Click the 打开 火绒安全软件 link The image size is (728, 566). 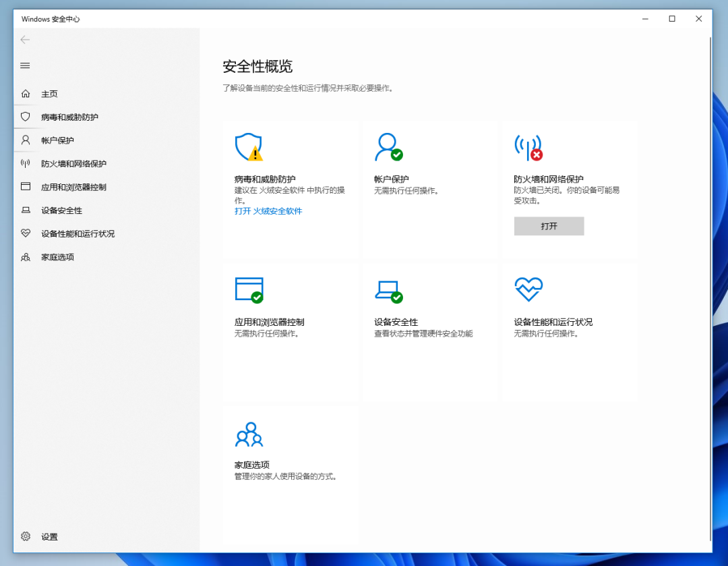268,211
